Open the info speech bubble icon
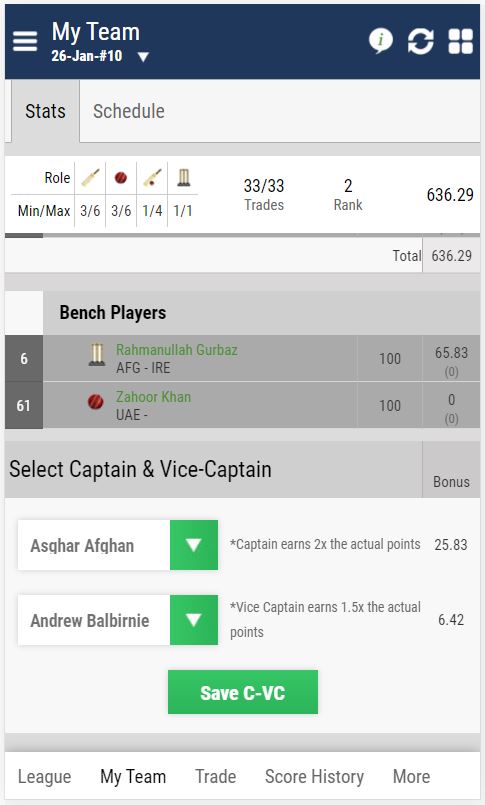Viewport: 485px width, 805px height. (381, 41)
